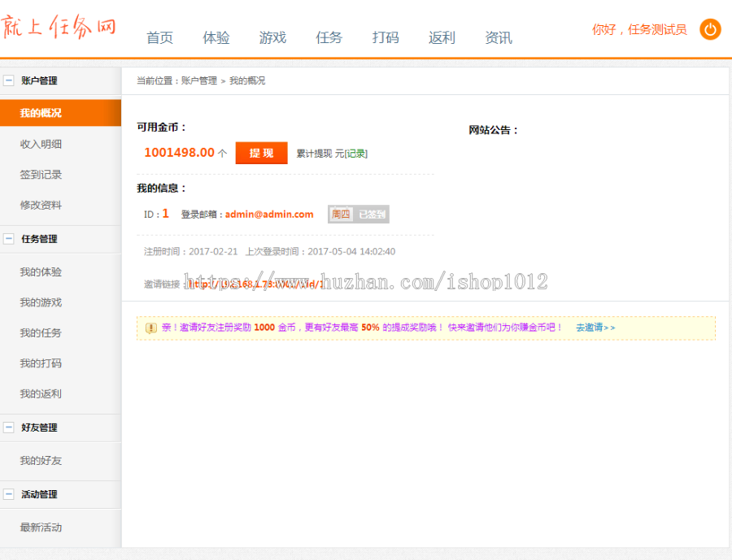Click the 周四 已签到 sign-in badge
Screen dimensions: 732x560
(359, 215)
